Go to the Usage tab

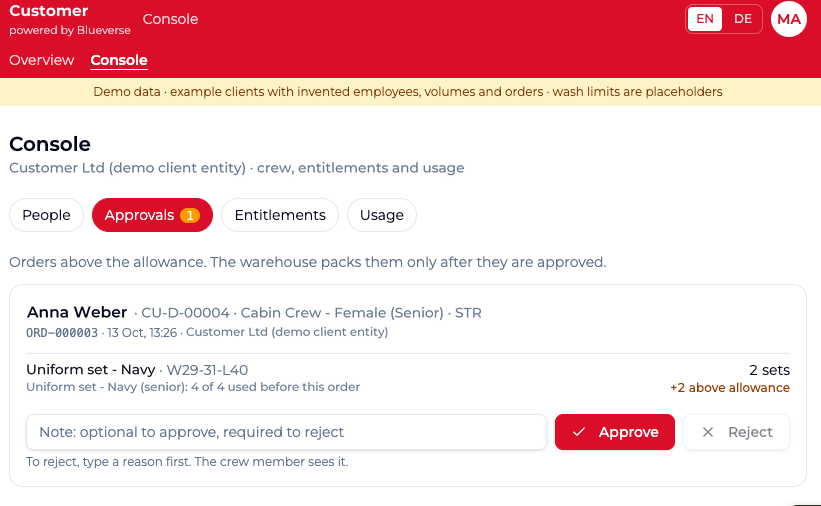[382, 215]
